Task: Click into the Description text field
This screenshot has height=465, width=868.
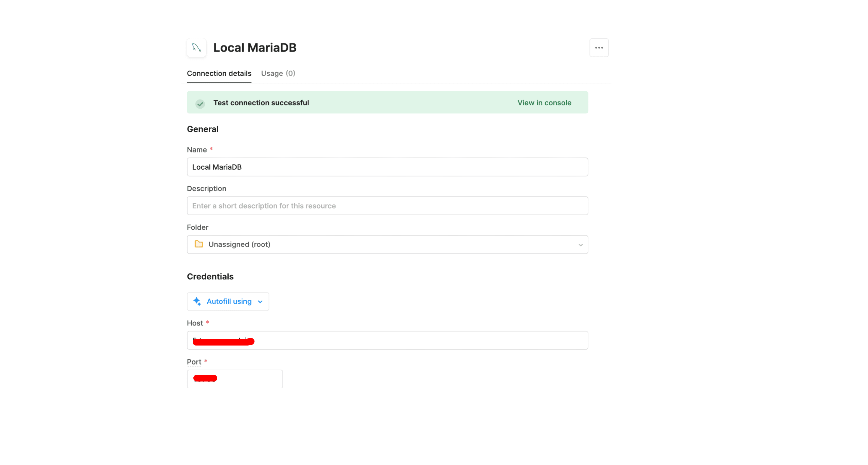Action: pos(387,205)
